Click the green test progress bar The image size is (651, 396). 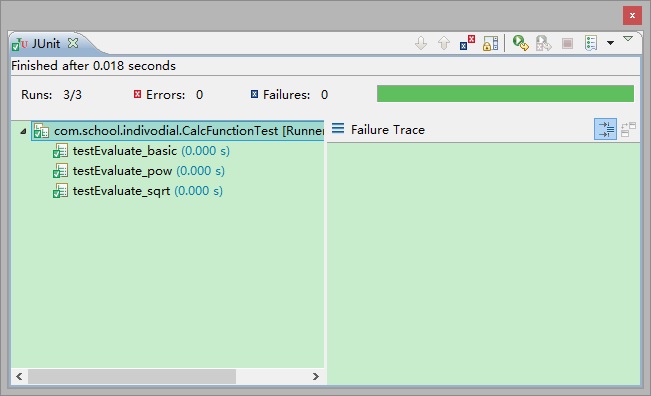point(505,94)
